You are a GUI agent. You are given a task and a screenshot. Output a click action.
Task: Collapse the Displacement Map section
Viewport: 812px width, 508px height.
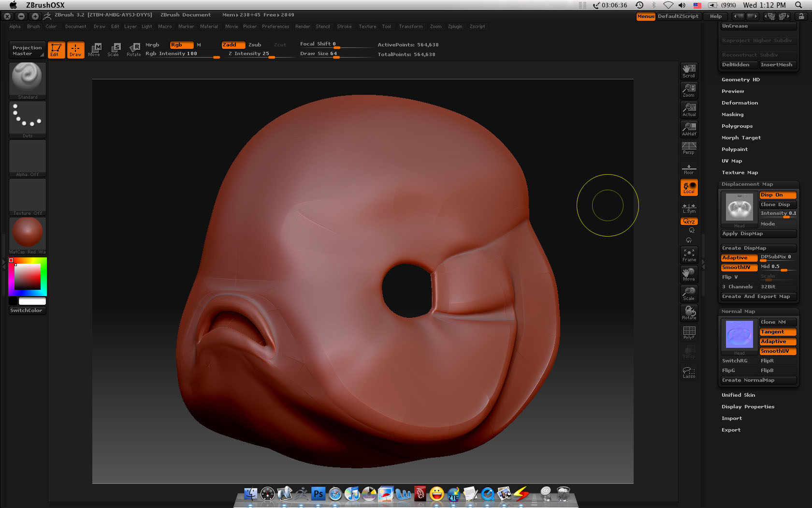pyautogui.click(x=747, y=184)
